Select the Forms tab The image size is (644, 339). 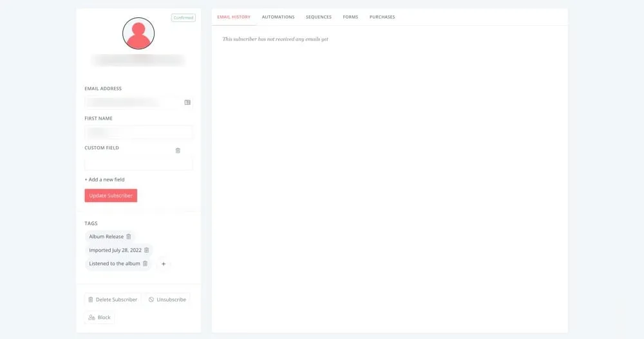(350, 17)
